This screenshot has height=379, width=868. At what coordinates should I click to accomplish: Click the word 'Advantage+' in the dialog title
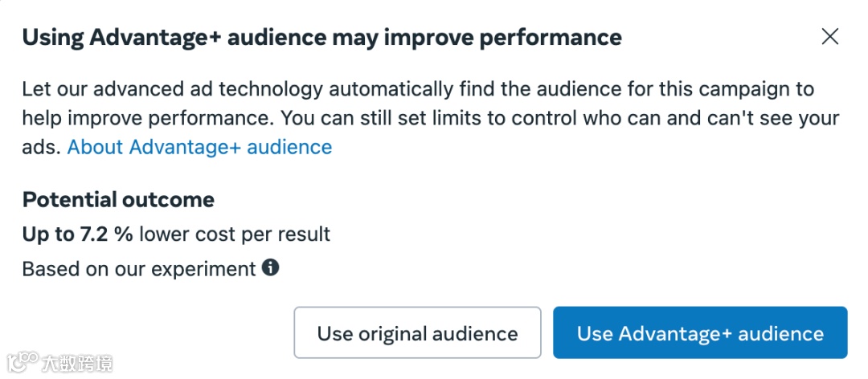[x=157, y=37]
